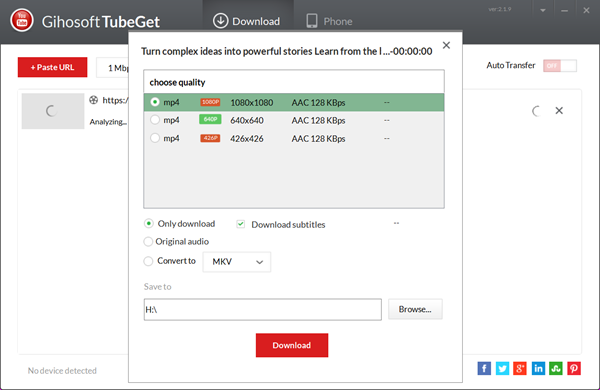Share on LinkedIn icon
This screenshot has width=600, height=390.
coord(538,369)
